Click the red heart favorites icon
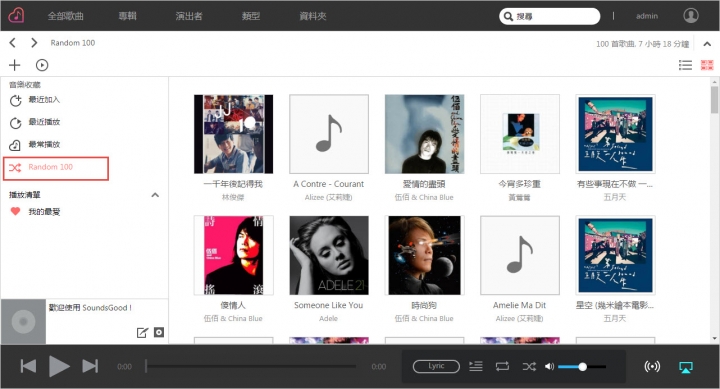The image size is (720, 389). 16,211
